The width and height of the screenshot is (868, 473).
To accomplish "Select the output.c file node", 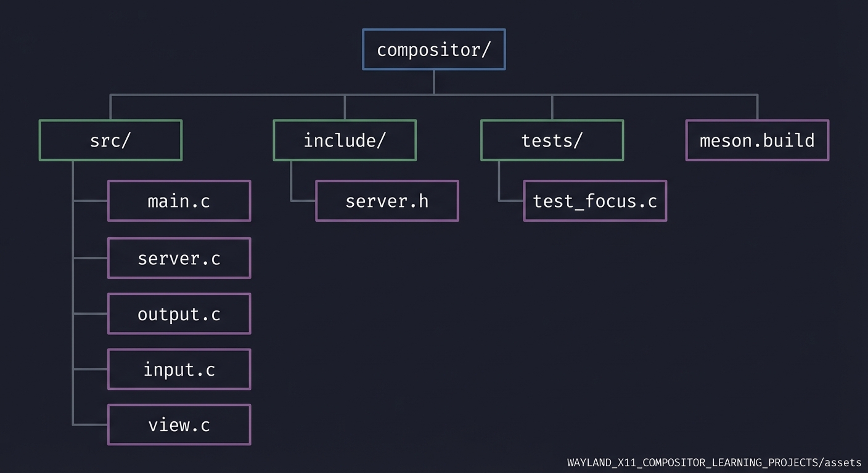I will (x=179, y=313).
